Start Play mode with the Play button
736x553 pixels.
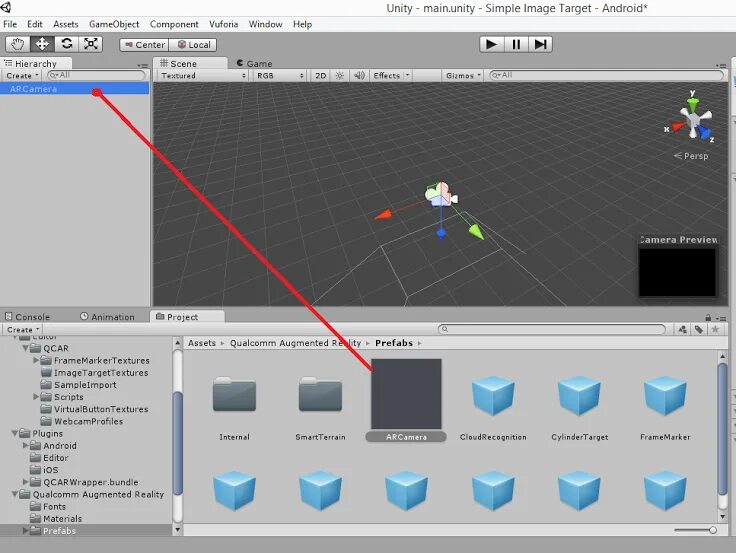pyautogui.click(x=491, y=44)
